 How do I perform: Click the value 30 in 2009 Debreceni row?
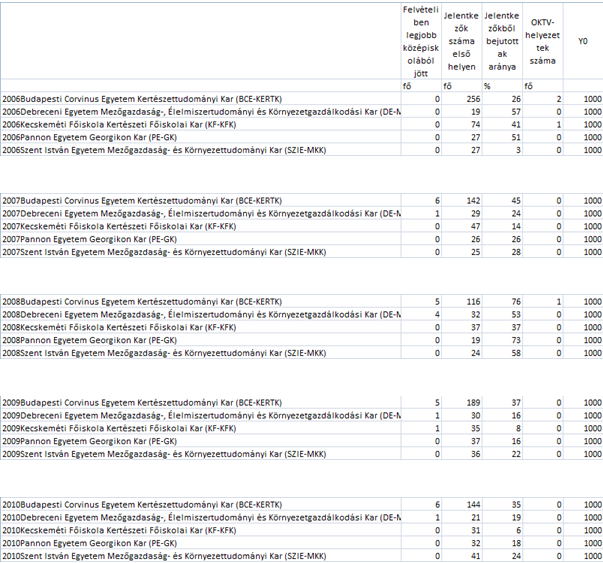tap(461, 415)
